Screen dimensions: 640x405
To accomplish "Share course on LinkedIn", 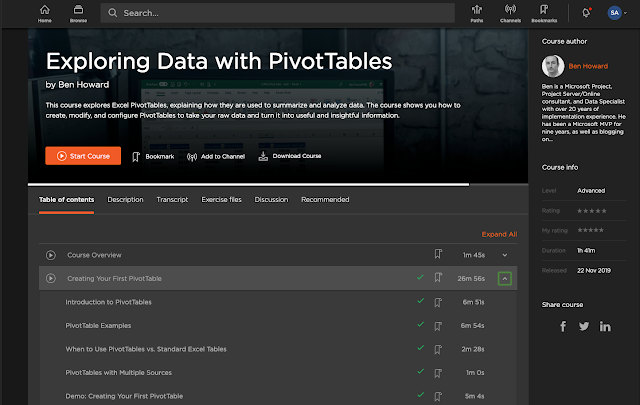I will pos(605,326).
